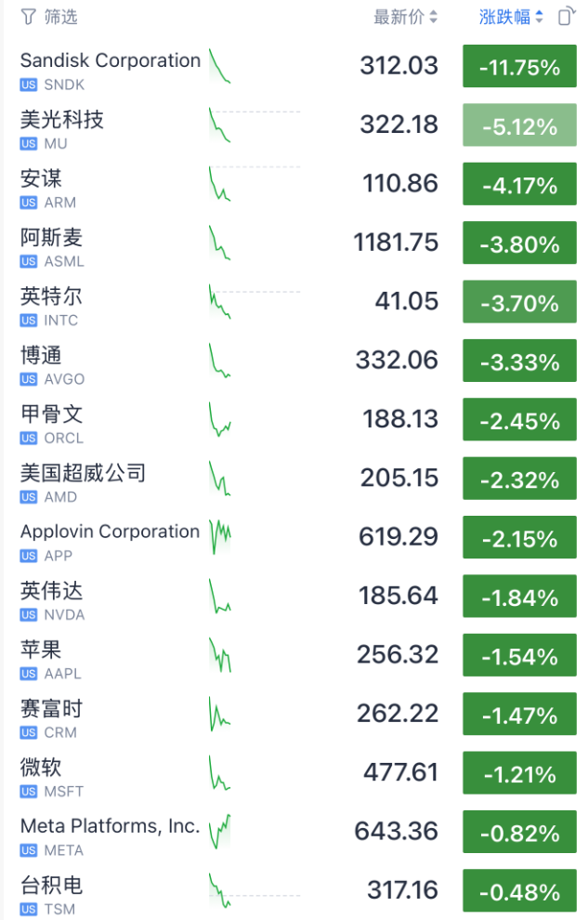Click Sandisk Corporation's mini trend chart
This screenshot has height=920, width=588.
click(x=219, y=67)
